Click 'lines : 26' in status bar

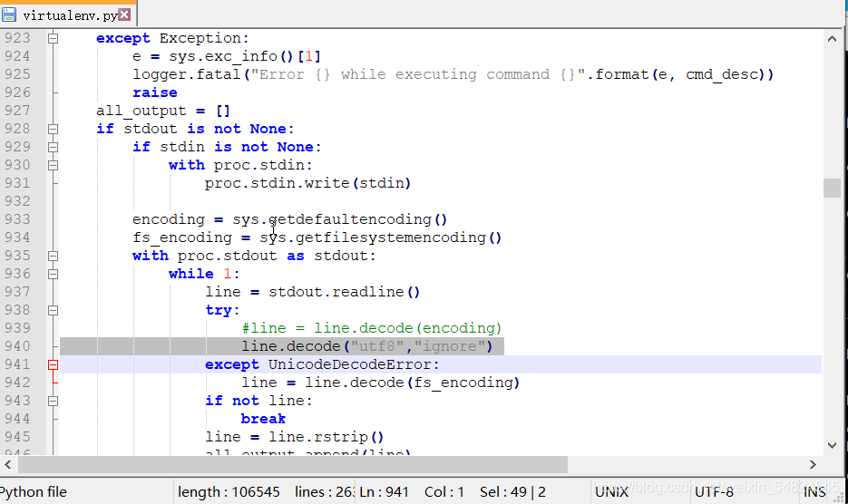pos(325,491)
